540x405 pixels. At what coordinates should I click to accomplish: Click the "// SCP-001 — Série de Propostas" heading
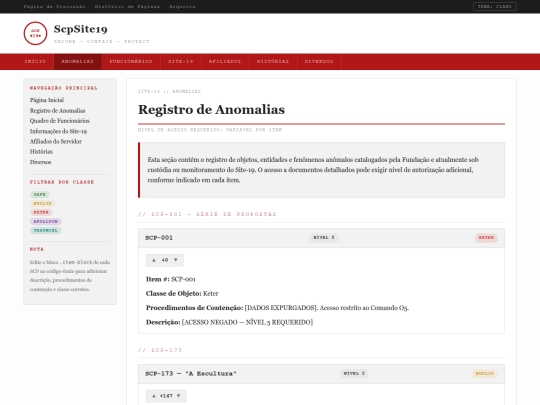click(x=207, y=214)
